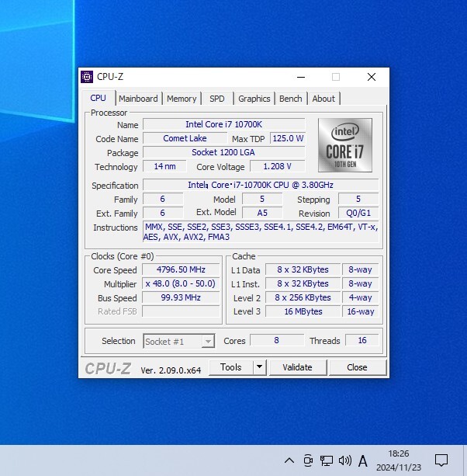Image resolution: width=467 pixels, height=476 pixels.
Task: Click the version text 'Ver. 2.09.0.x64'
Action: pos(171,370)
